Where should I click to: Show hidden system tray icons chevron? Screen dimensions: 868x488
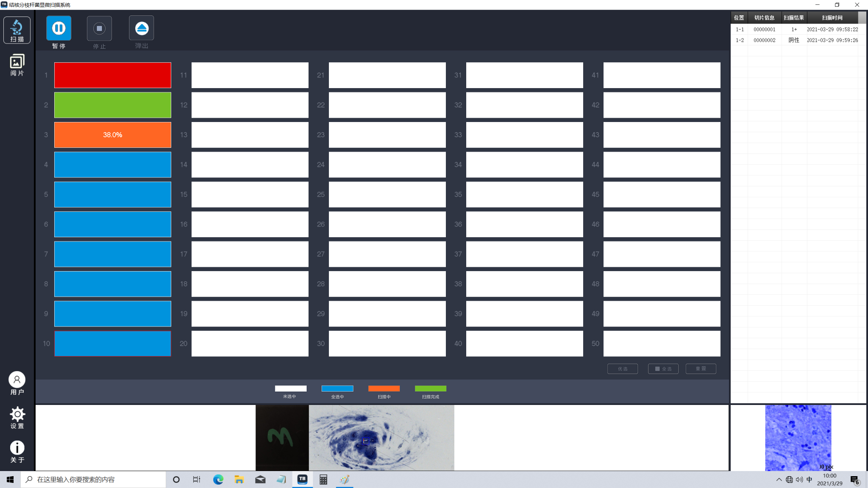pyautogui.click(x=779, y=480)
